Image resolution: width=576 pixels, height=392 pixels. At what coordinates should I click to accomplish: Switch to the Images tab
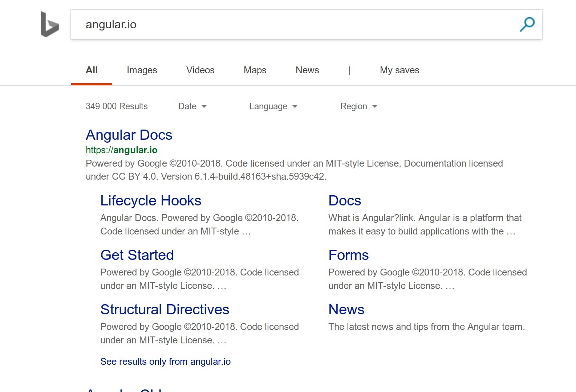(142, 70)
